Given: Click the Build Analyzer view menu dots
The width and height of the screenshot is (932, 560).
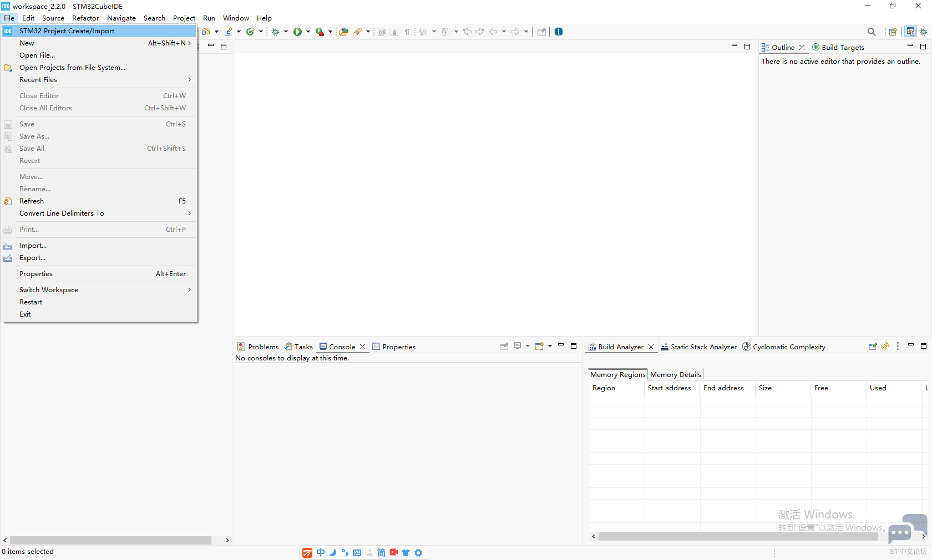Looking at the screenshot, I should (x=898, y=346).
